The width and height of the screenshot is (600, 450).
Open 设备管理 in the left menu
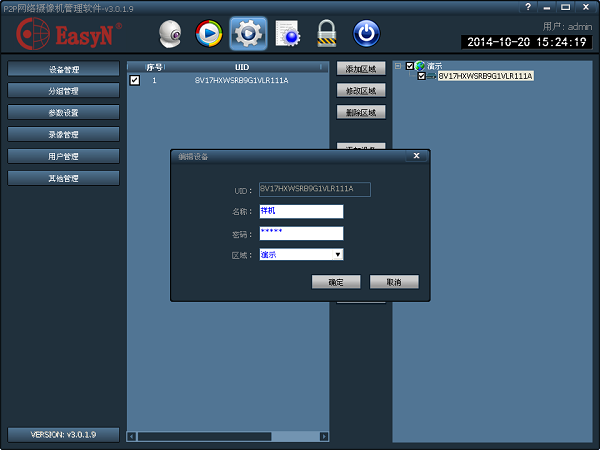click(x=64, y=69)
